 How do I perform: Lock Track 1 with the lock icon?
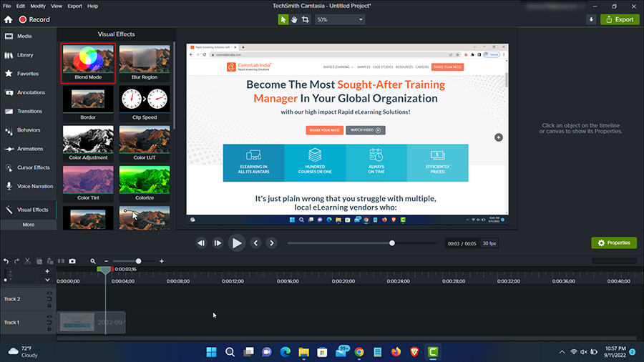pos(49,329)
